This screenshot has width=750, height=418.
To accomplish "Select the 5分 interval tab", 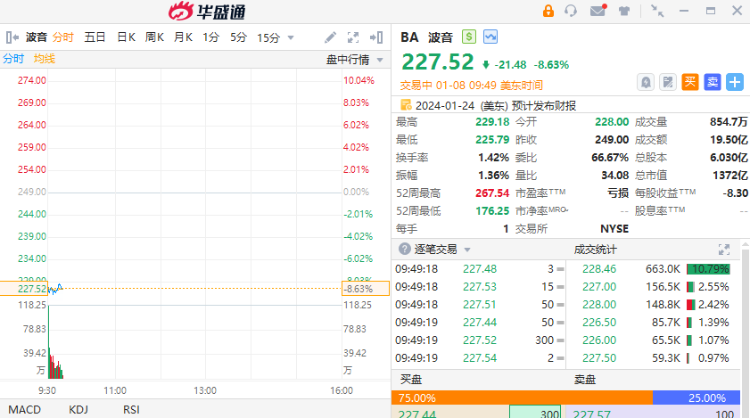I will click(x=238, y=37).
